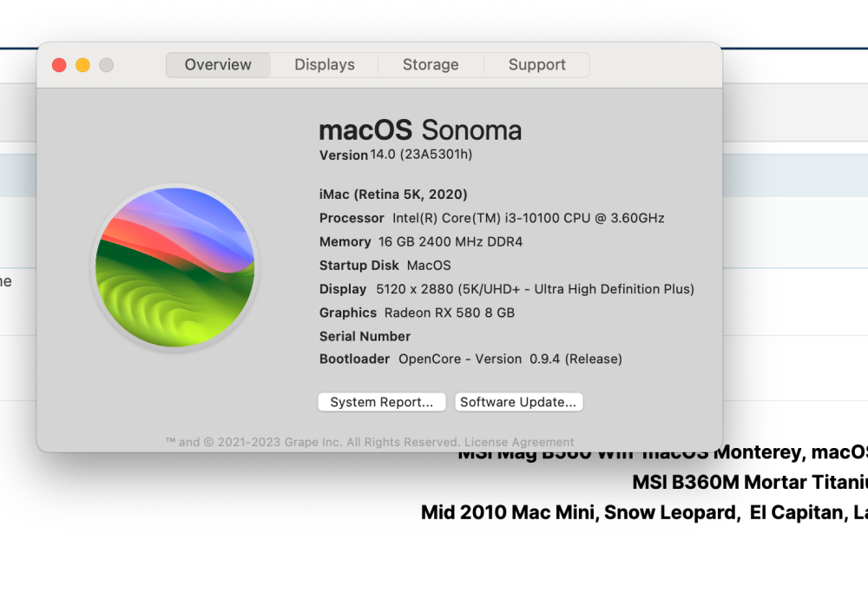
Task: Click the grayed-out zoom window button
Action: [106, 65]
